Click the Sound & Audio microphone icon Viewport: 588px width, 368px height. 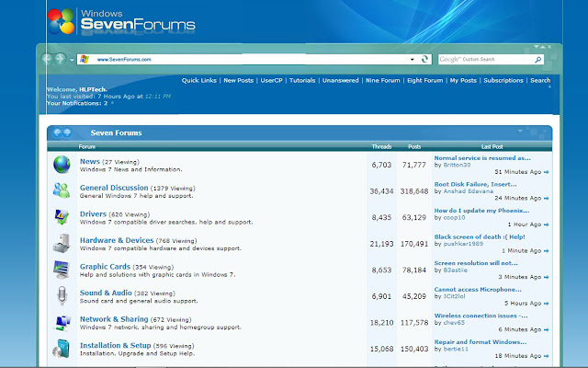tap(62, 296)
